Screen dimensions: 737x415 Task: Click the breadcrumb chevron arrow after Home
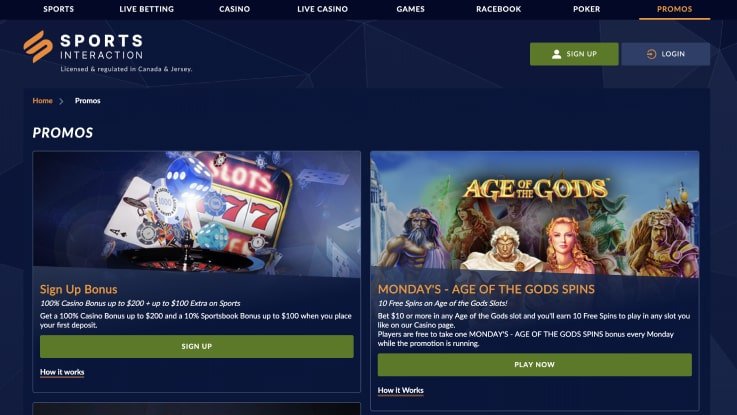pyautogui.click(x=61, y=101)
